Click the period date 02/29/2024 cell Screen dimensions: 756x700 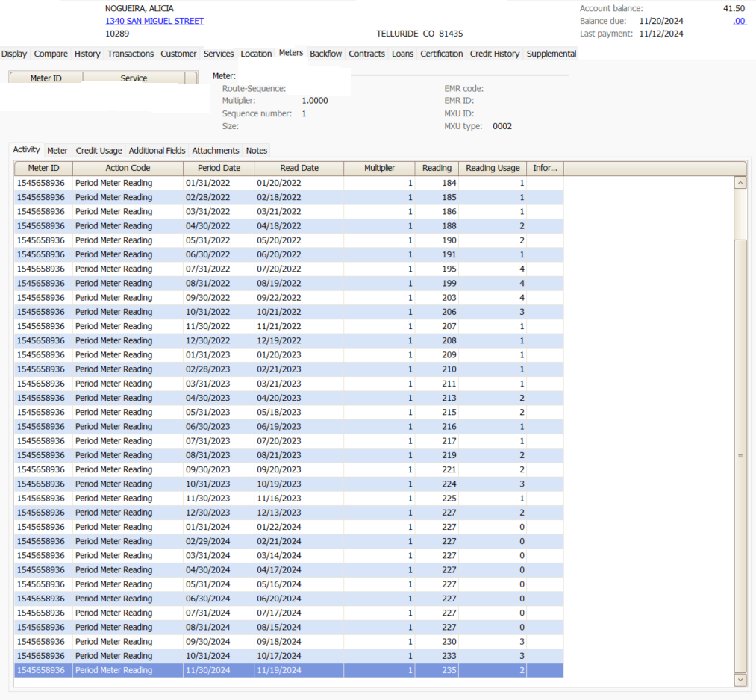point(219,541)
